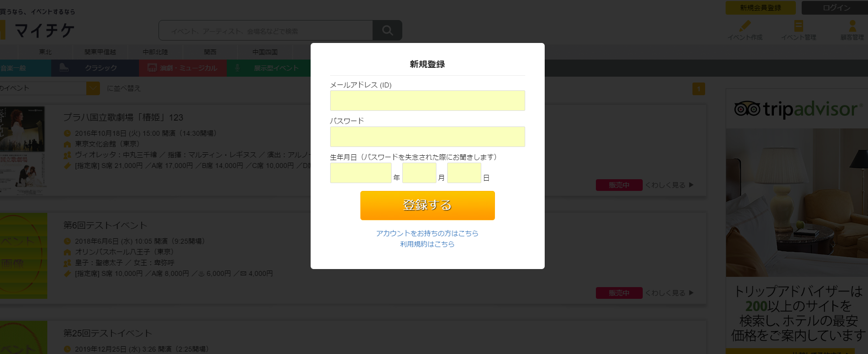Click the theater icon beside 演劇・ミュージカル

[x=152, y=68]
